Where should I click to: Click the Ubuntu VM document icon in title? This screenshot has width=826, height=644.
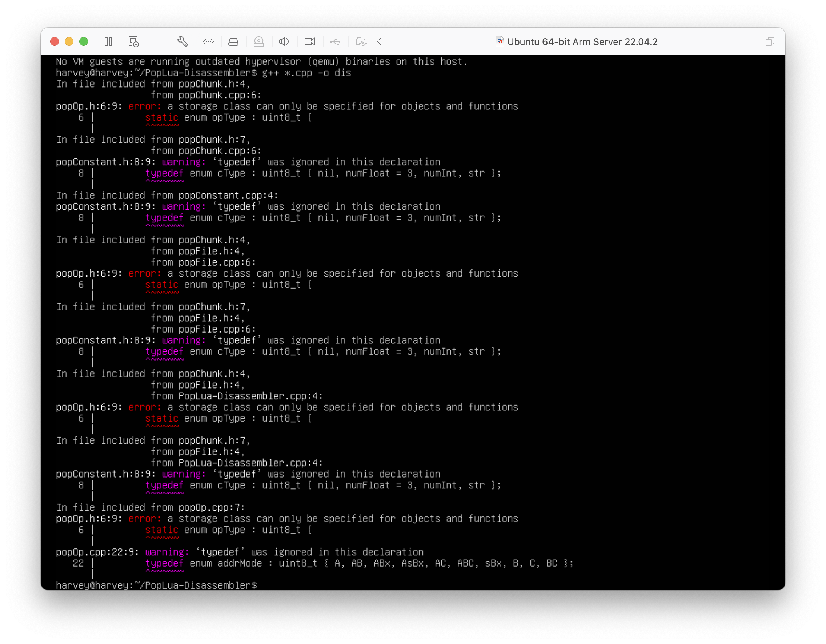click(500, 41)
